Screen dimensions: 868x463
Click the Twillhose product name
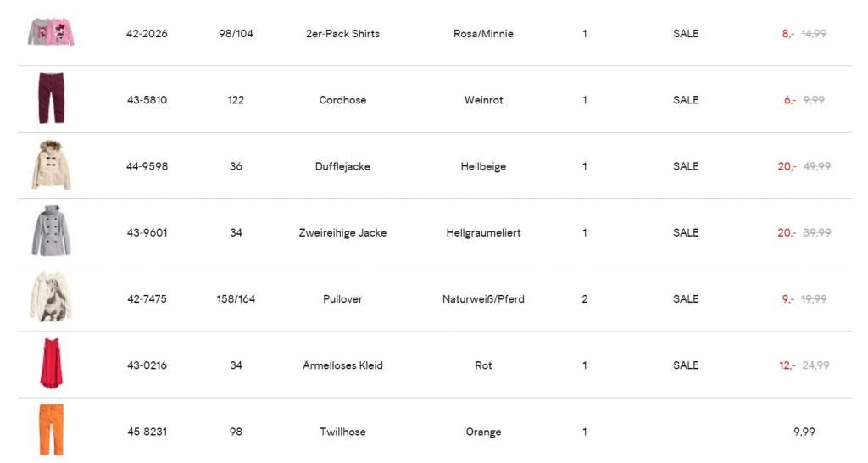[x=342, y=432]
